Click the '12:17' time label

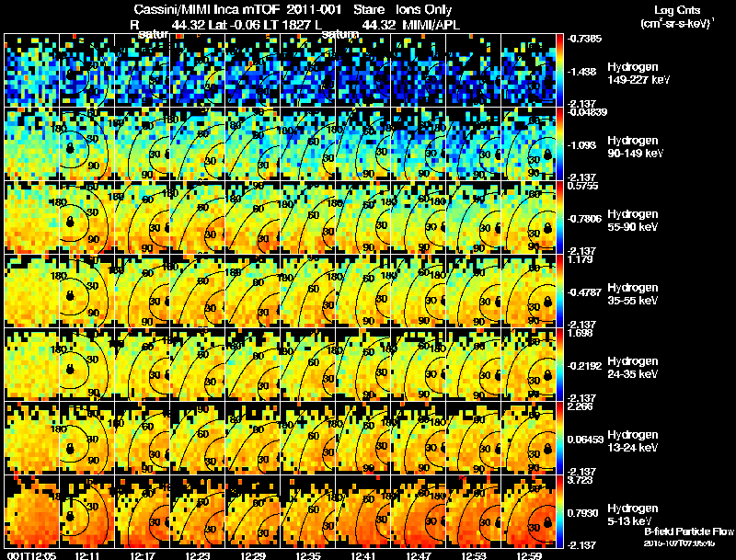click(x=143, y=555)
